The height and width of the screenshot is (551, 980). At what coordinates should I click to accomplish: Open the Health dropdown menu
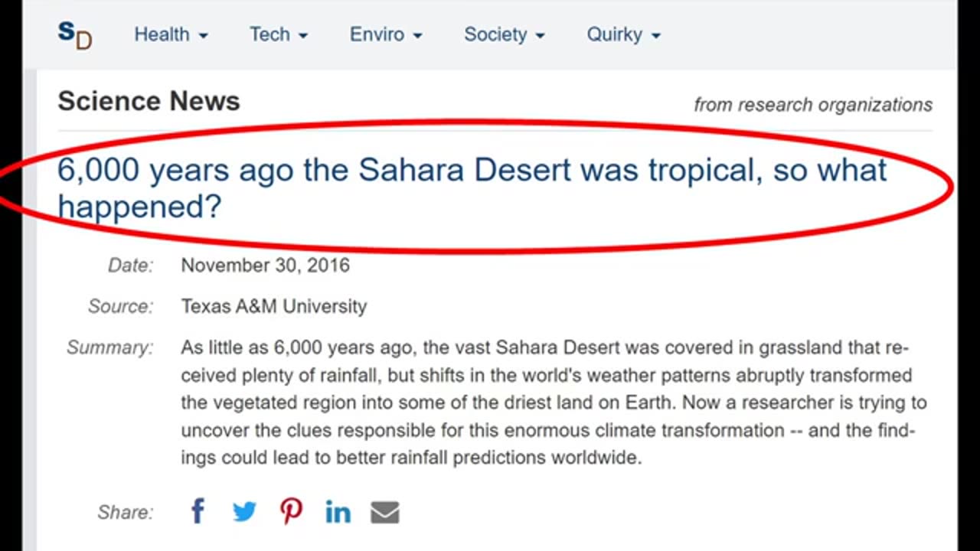click(x=171, y=34)
